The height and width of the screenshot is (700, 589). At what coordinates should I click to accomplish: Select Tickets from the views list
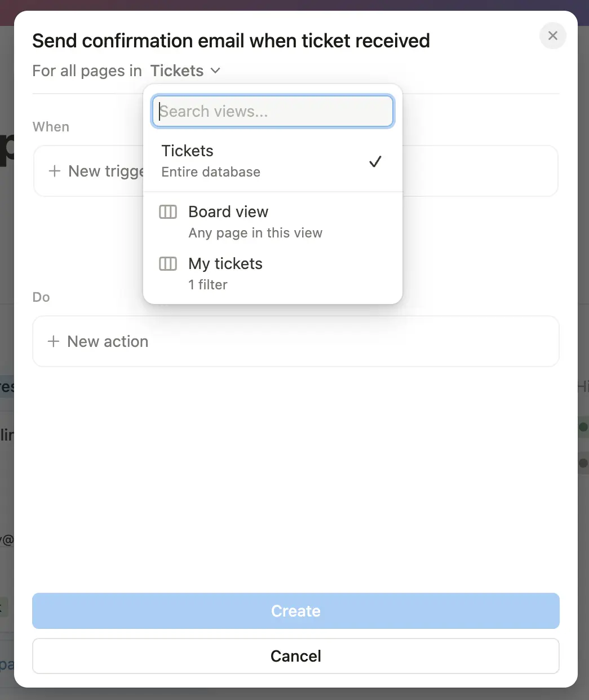188,151
